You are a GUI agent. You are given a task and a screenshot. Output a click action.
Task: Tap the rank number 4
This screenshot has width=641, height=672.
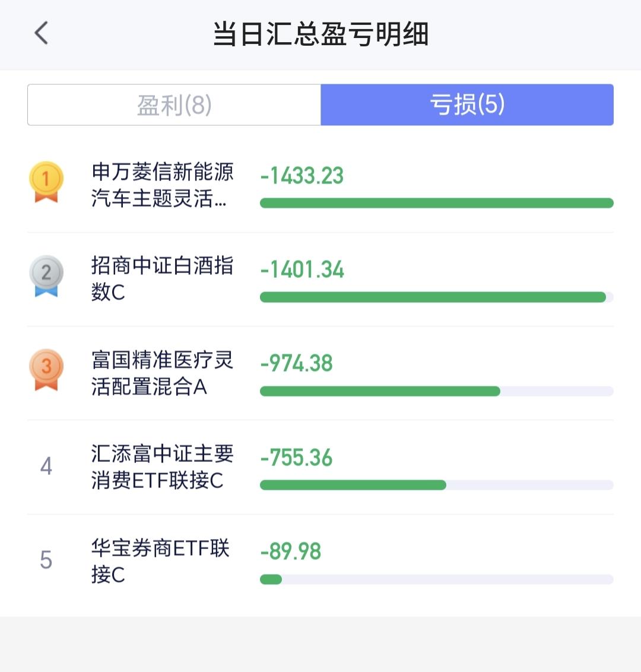pyautogui.click(x=46, y=466)
